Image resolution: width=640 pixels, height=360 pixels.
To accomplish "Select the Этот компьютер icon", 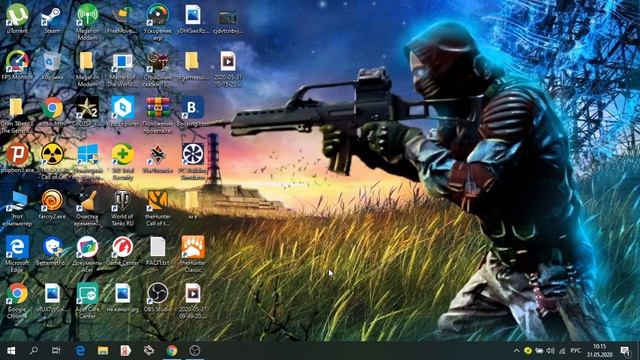I will point(17,202).
